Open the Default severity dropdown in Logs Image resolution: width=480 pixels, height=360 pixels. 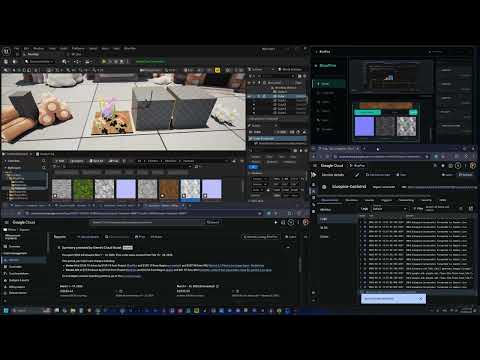pos(389,209)
